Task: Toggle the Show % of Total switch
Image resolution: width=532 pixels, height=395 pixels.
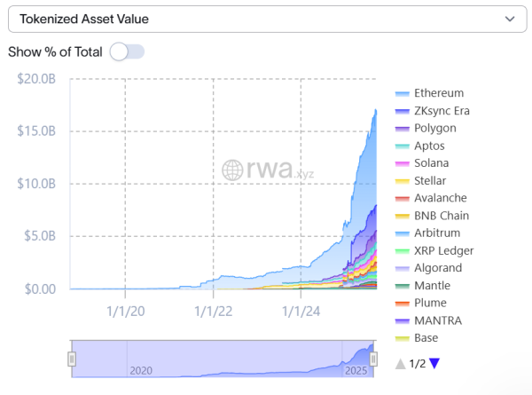Action: pyautogui.click(x=127, y=51)
